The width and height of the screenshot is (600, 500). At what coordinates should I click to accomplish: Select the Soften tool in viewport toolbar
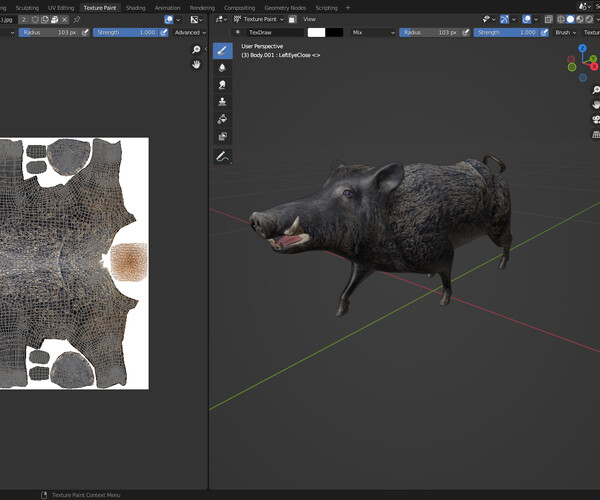tap(222, 68)
